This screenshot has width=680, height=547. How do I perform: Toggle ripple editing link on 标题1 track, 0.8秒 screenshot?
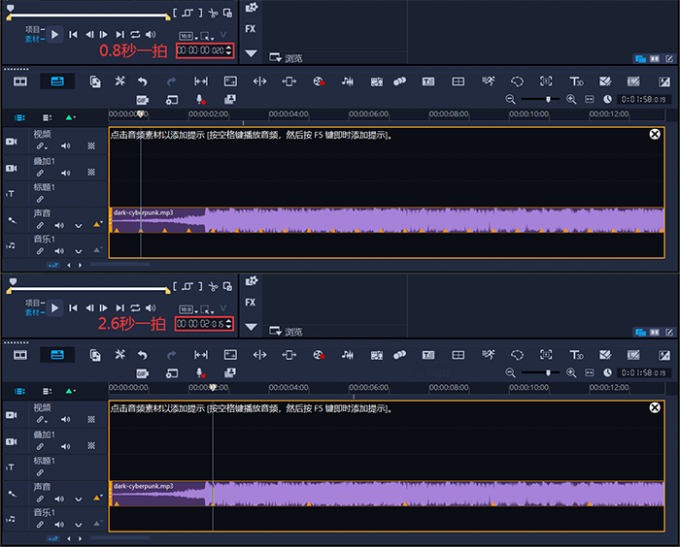40,200
